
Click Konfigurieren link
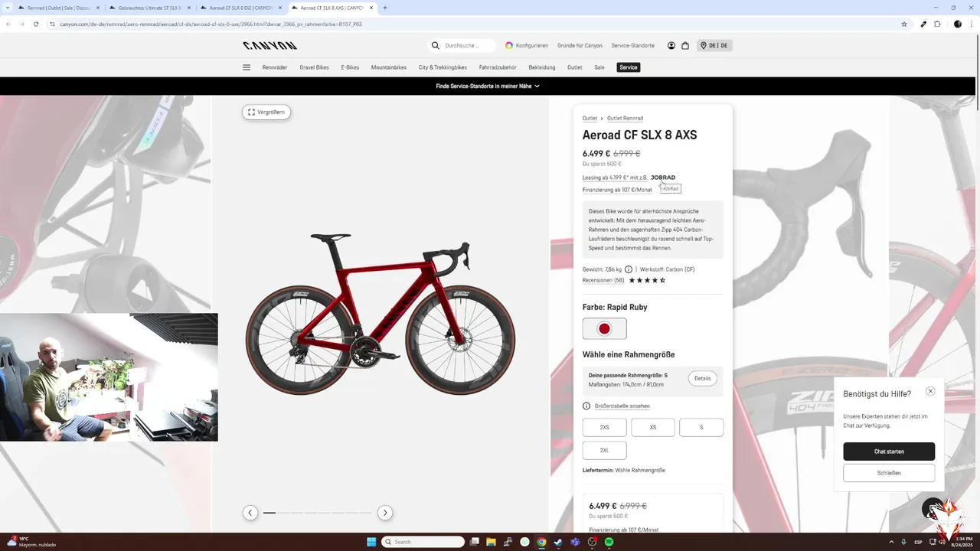527,45
